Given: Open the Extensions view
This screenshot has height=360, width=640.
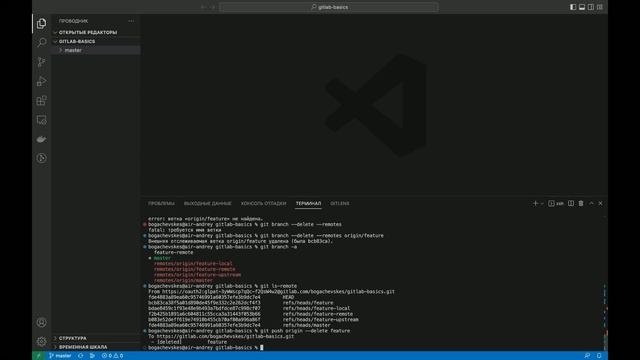Looking at the screenshot, I should 41,100.
